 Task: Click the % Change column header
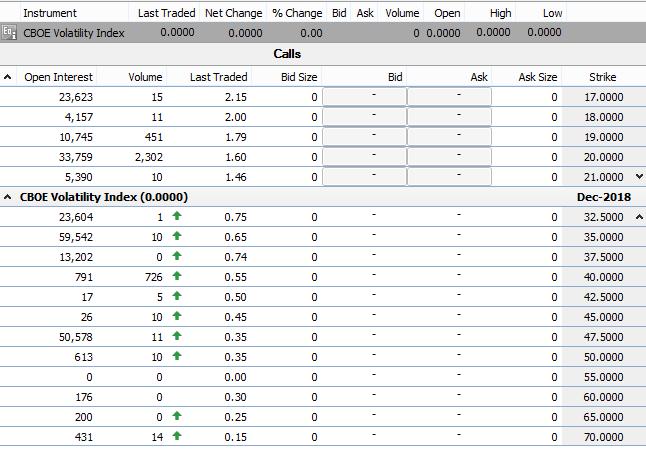297,13
